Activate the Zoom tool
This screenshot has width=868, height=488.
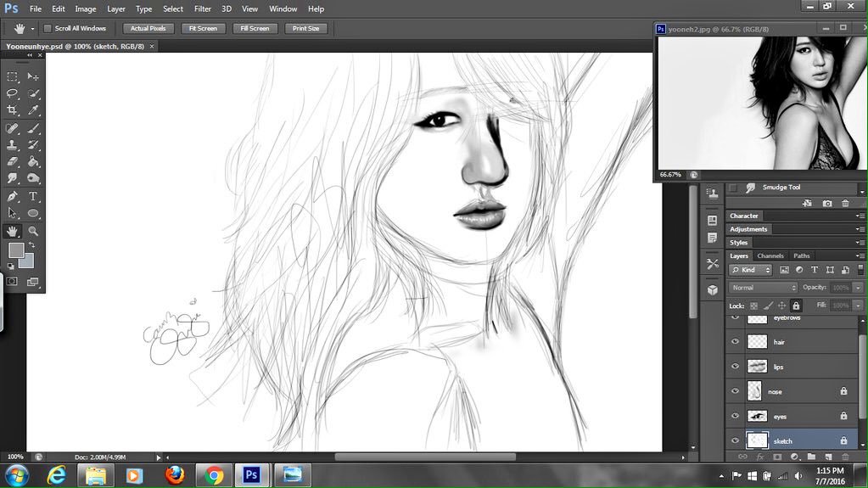[x=33, y=231]
